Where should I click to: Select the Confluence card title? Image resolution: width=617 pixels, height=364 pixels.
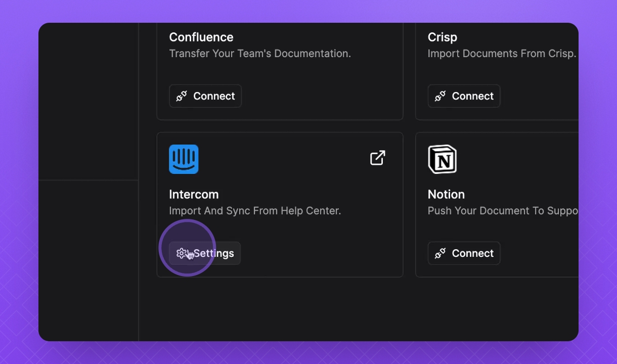coord(201,37)
